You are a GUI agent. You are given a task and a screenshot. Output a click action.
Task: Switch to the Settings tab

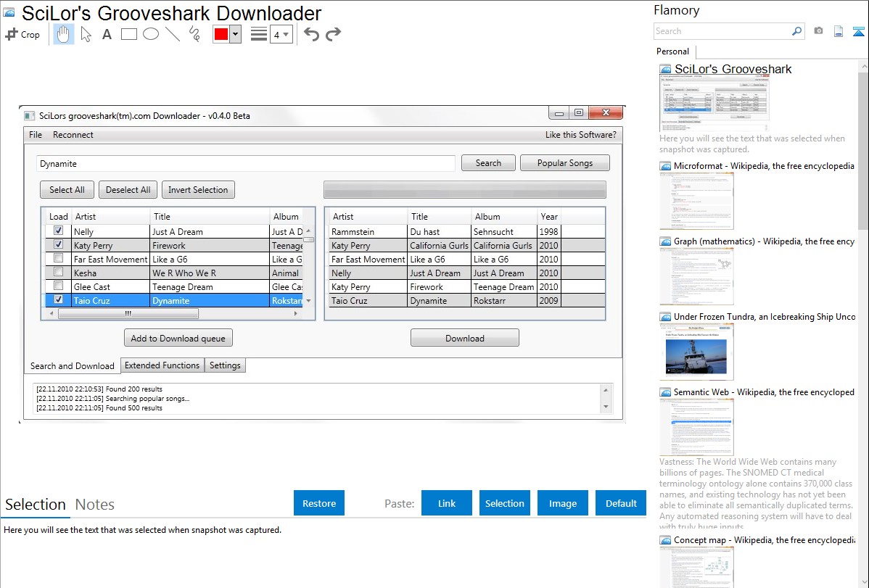coord(225,365)
